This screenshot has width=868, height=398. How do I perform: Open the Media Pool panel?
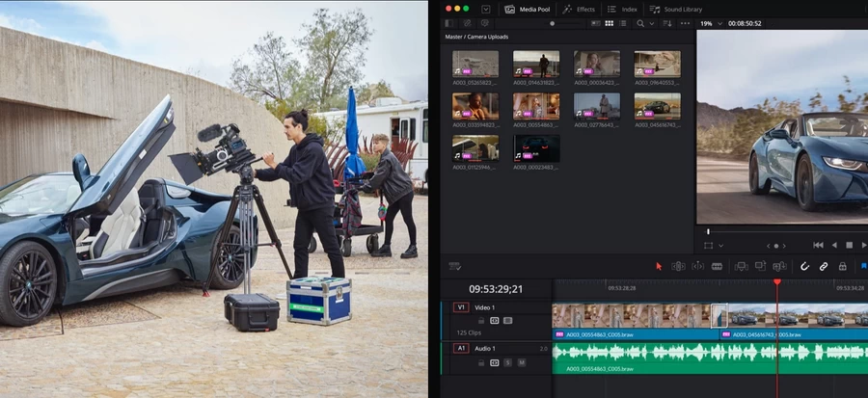pos(527,10)
